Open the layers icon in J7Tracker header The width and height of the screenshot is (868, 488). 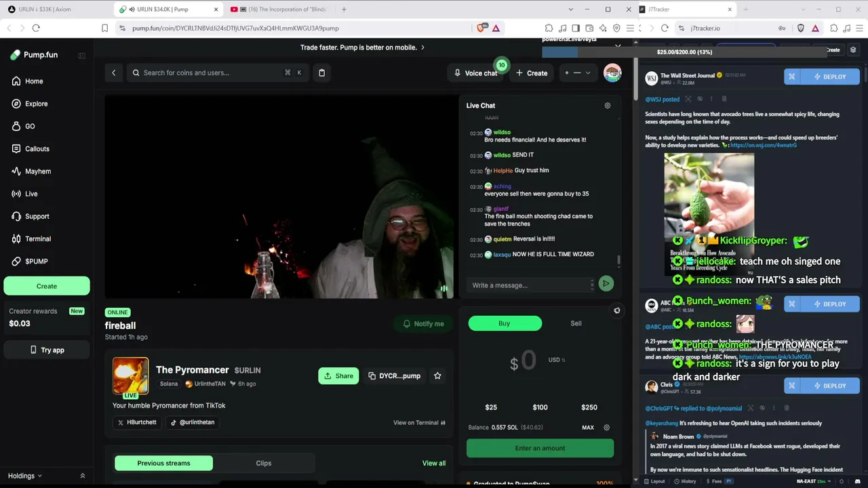(853, 50)
